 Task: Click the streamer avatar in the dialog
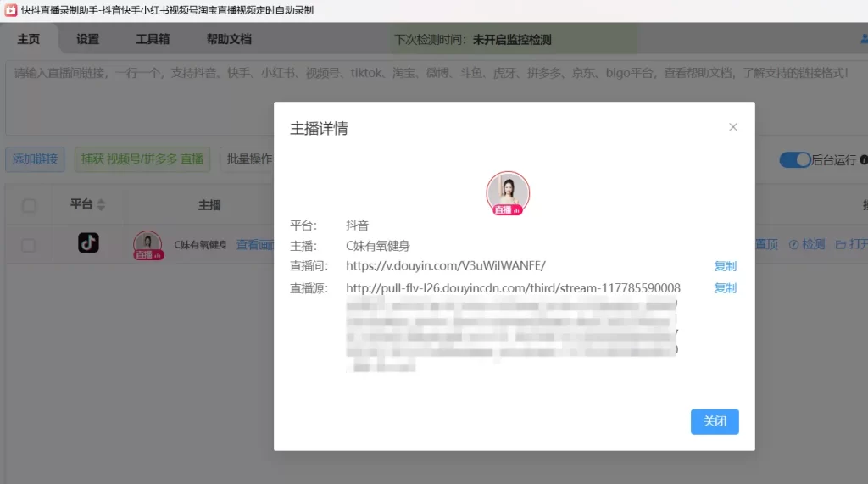508,193
